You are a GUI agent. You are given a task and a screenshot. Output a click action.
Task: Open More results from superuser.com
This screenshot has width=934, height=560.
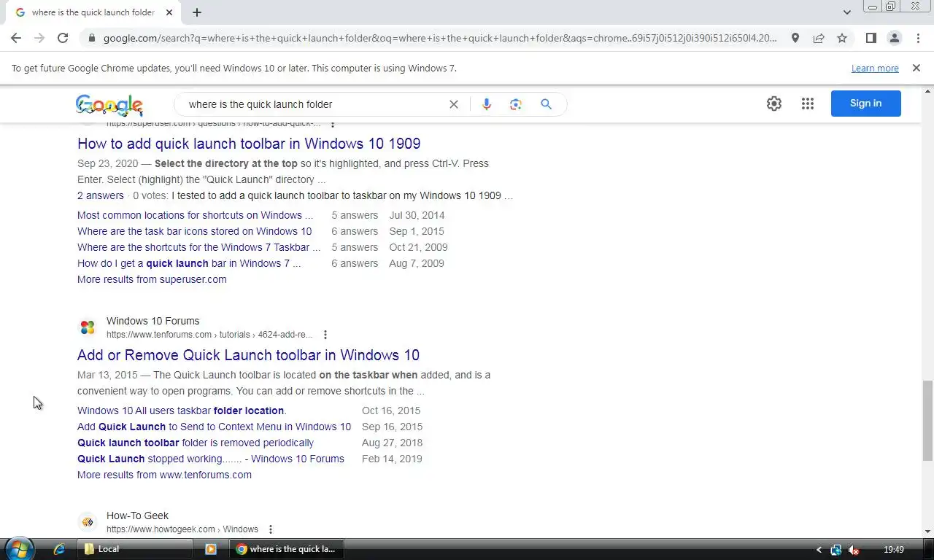pyautogui.click(x=152, y=279)
